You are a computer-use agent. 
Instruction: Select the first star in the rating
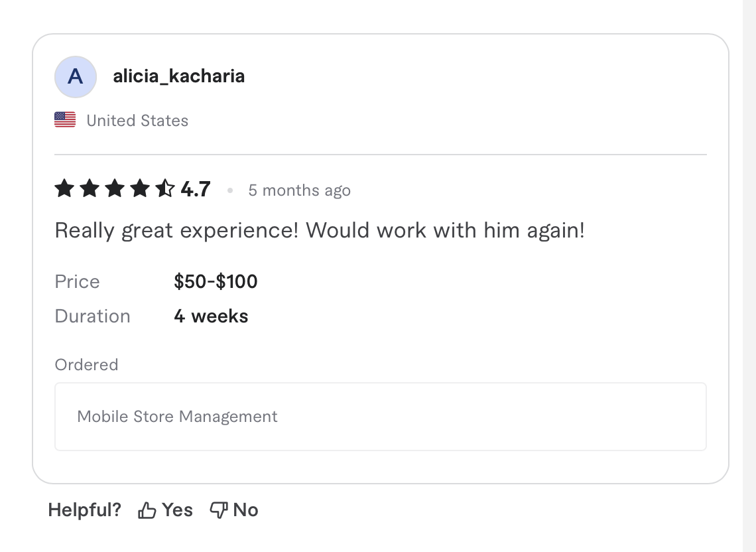[x=64, y=188]
